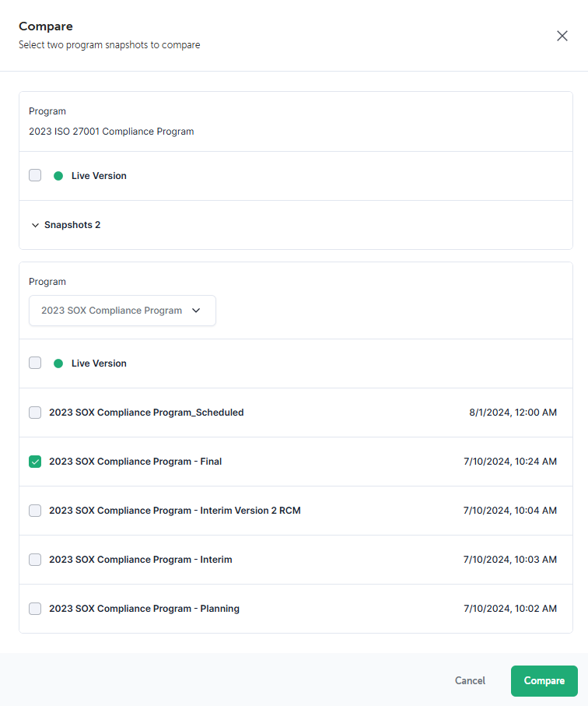Click the green Compare button

coord(544,681)
